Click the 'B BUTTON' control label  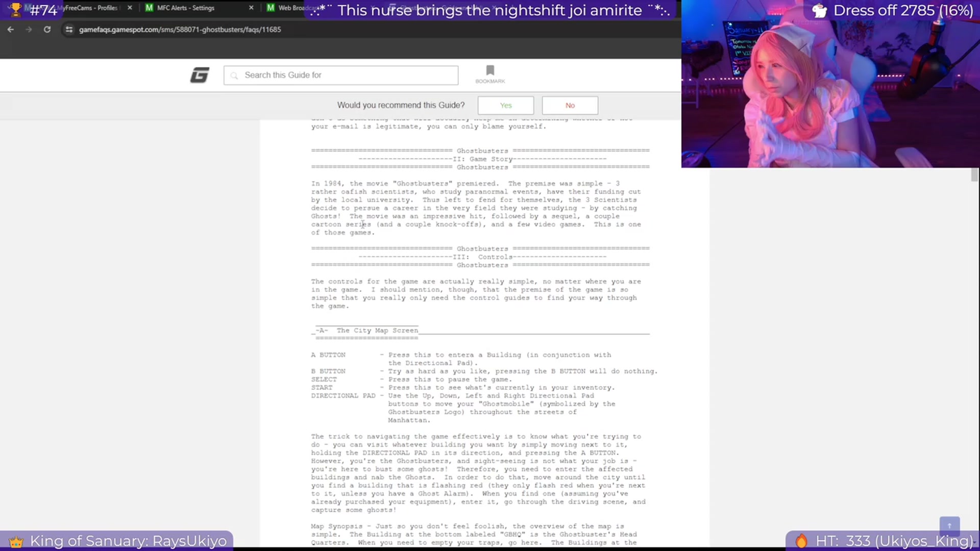[x=328, y=371]
